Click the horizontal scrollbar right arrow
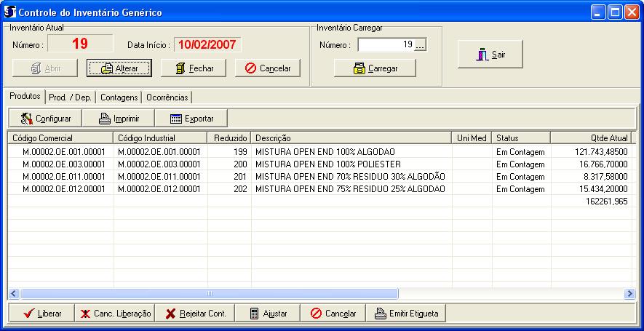The image size is (644, 331). pos(629,293)
